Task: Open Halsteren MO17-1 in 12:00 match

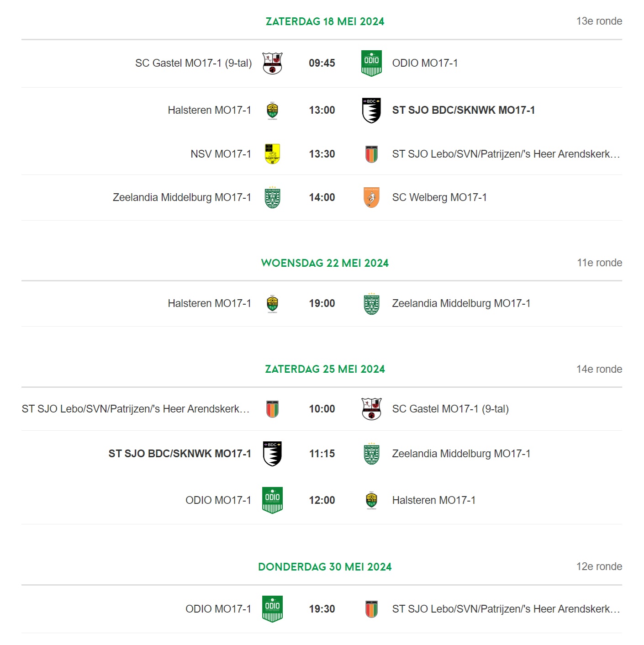Action: point(433,500)
